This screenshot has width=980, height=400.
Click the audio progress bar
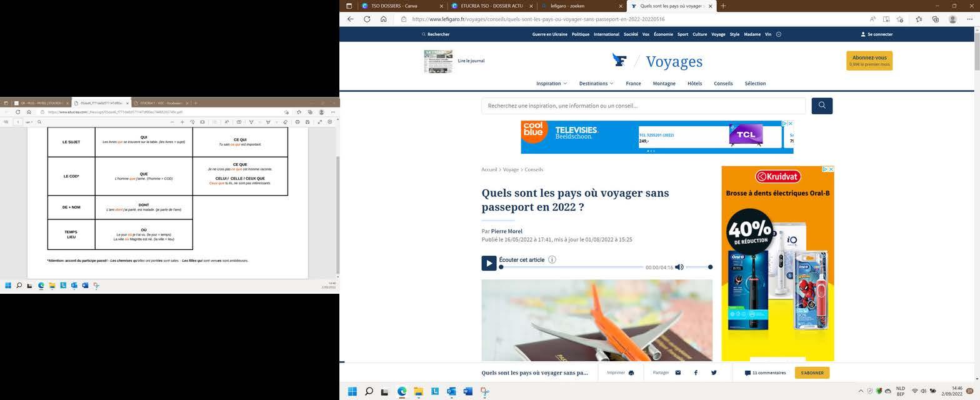click(572, 267)
